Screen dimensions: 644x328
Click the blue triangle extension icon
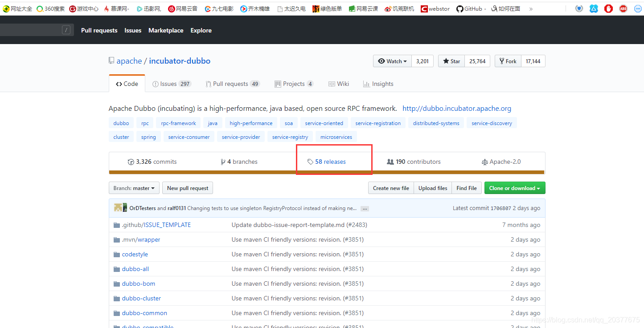594,8
